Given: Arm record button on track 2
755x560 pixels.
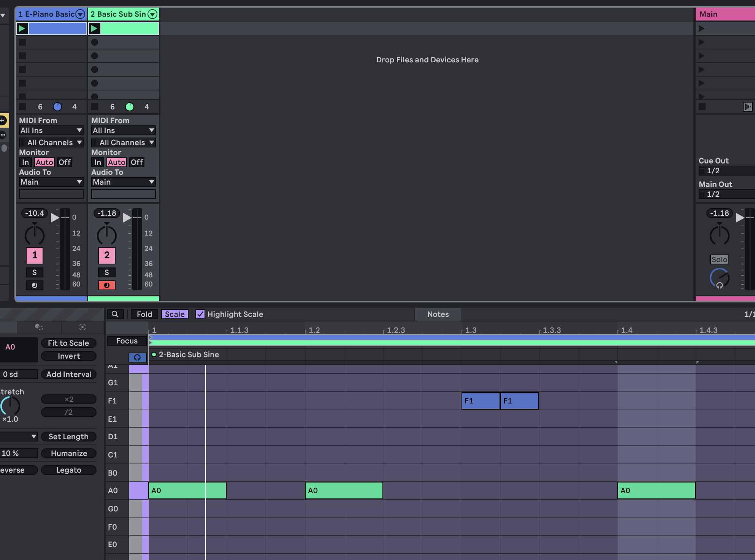Looking at the screenshot, I should pyautogui.click(x=107, y=285).
